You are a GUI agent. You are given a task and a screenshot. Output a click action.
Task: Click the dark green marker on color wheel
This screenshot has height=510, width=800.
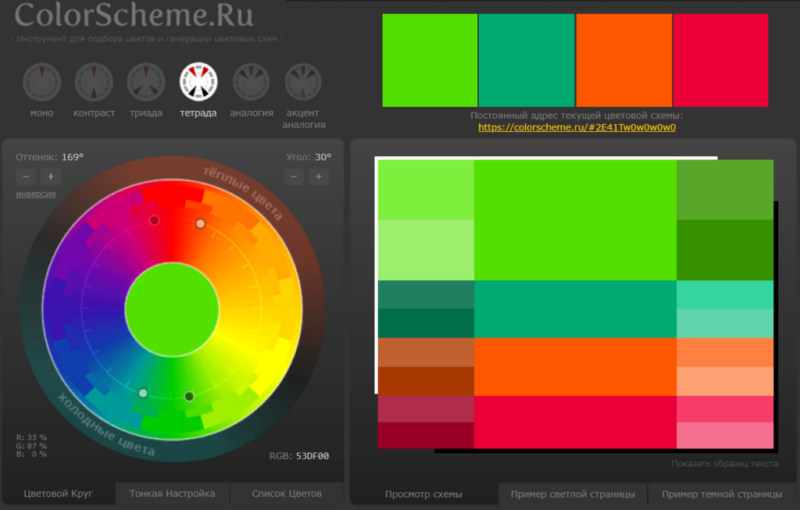click(189, 396)
